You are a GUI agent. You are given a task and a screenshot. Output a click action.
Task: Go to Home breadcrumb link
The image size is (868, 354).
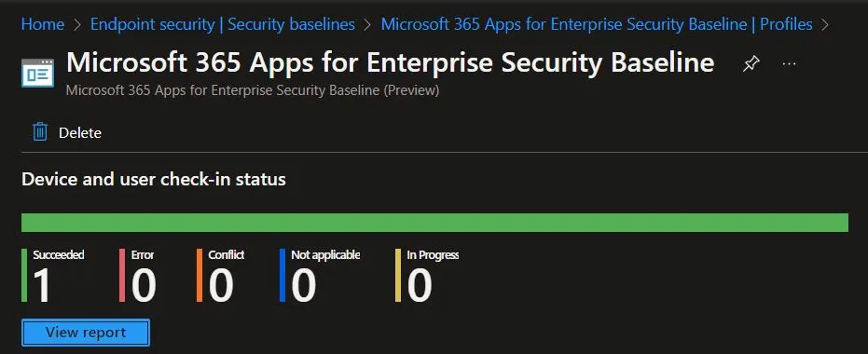[43, 24]
